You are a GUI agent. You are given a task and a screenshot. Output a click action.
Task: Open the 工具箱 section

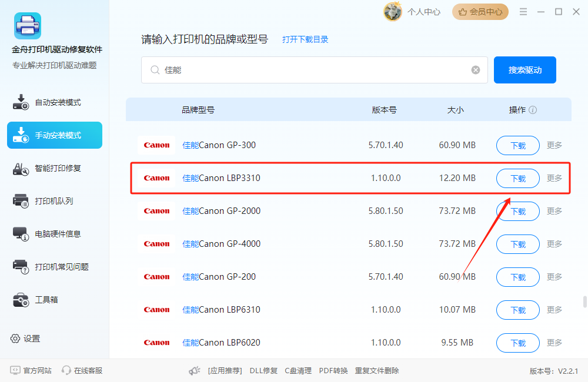[55, 300]
